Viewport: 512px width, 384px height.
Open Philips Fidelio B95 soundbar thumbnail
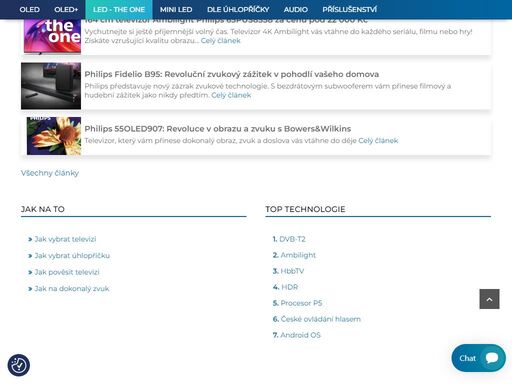[x=51, y=86]
